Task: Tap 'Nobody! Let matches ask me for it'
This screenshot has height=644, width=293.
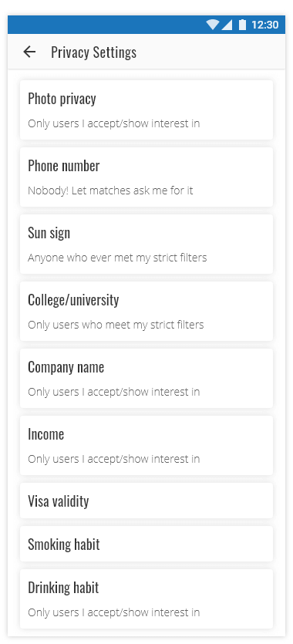Action: (x=110, y=191)
